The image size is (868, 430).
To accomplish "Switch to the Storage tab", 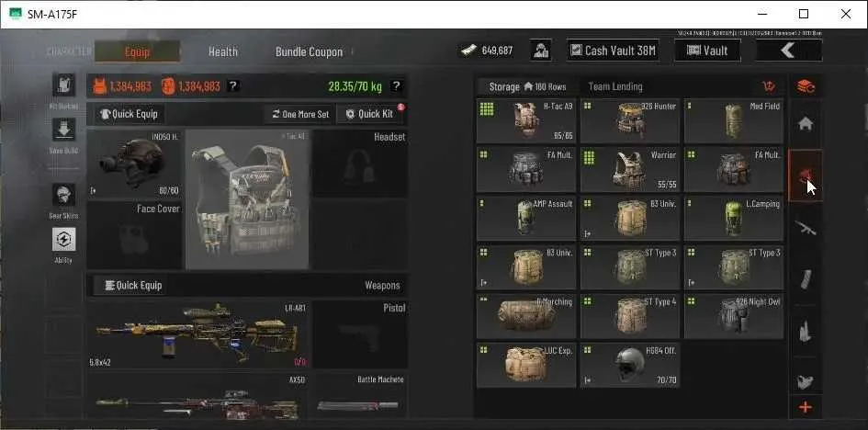I will 527,87.
